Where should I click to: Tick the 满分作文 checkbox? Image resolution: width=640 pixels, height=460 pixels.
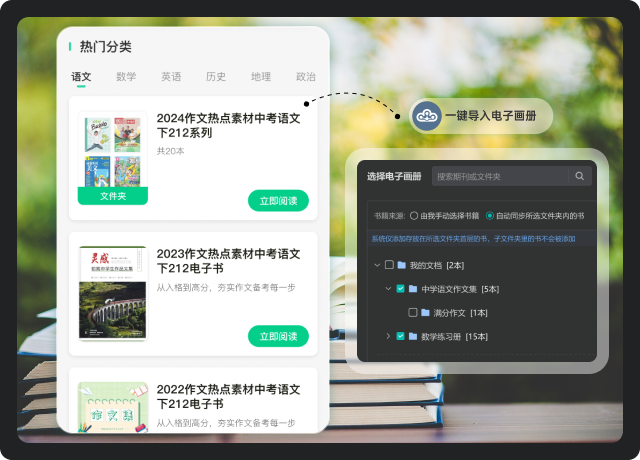(412, 313)
